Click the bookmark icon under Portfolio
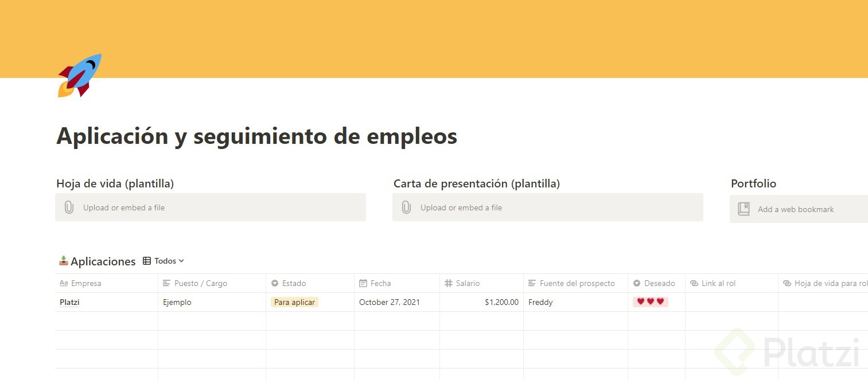This screenshot has height=380, width=868. pyautogui.click(x=744, y=209)
